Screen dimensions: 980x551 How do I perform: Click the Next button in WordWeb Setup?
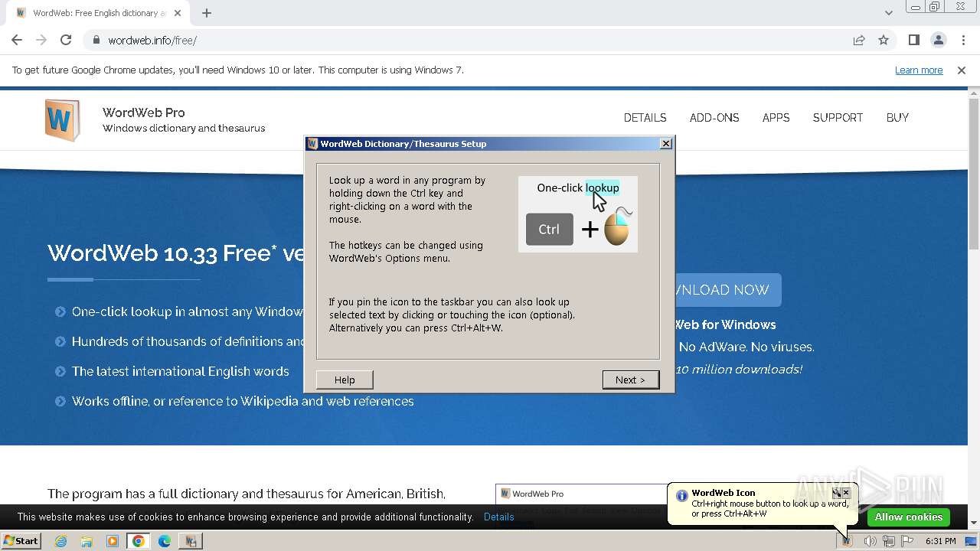click(x=631, y=380)
